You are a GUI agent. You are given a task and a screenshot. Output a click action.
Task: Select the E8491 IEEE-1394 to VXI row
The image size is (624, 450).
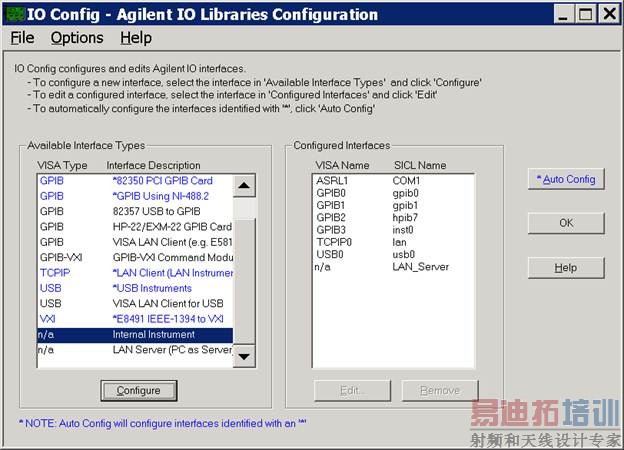pos(135,319)
